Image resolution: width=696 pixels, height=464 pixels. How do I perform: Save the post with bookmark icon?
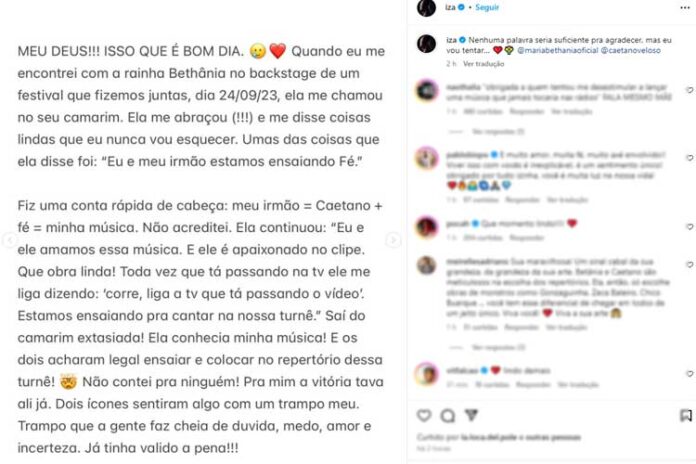pyautogui.click(x=686, y=416)
